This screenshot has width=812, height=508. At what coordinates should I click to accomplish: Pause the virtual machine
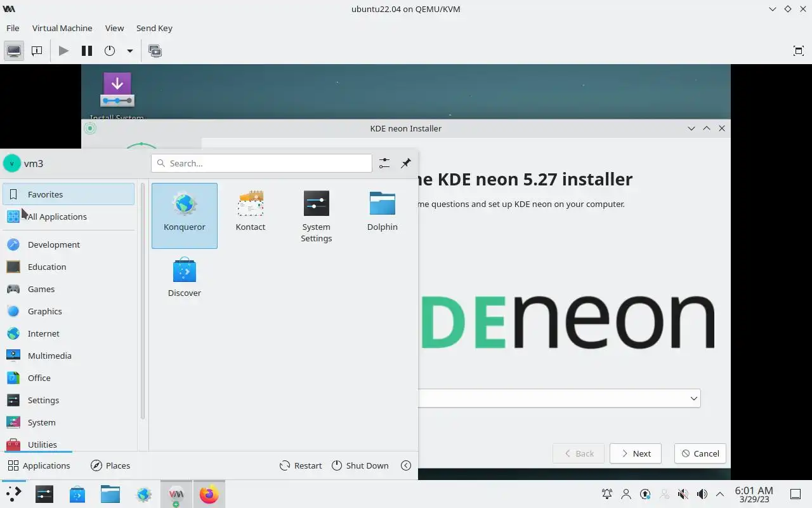(x=87, y=51)
